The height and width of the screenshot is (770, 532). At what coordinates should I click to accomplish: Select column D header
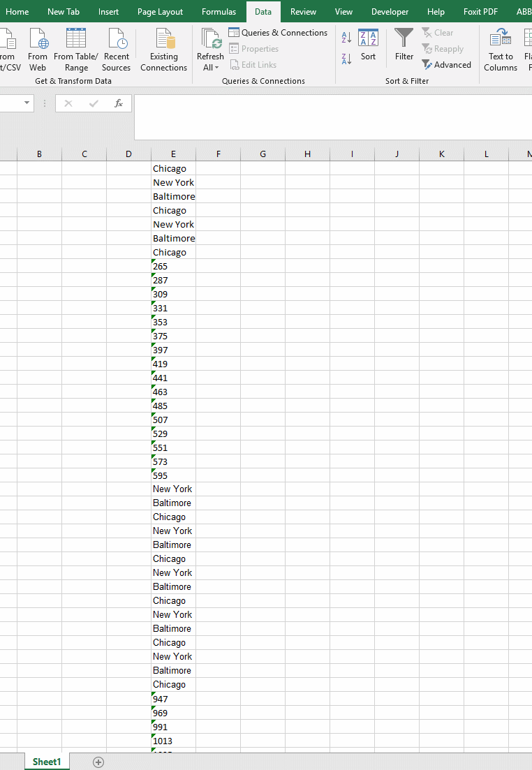(x=128, y=154)
